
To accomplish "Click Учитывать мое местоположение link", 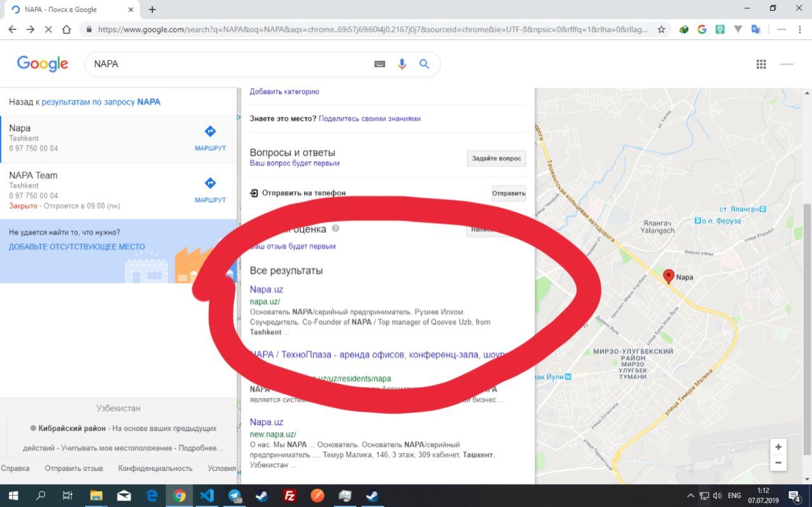I will [117, 448].
